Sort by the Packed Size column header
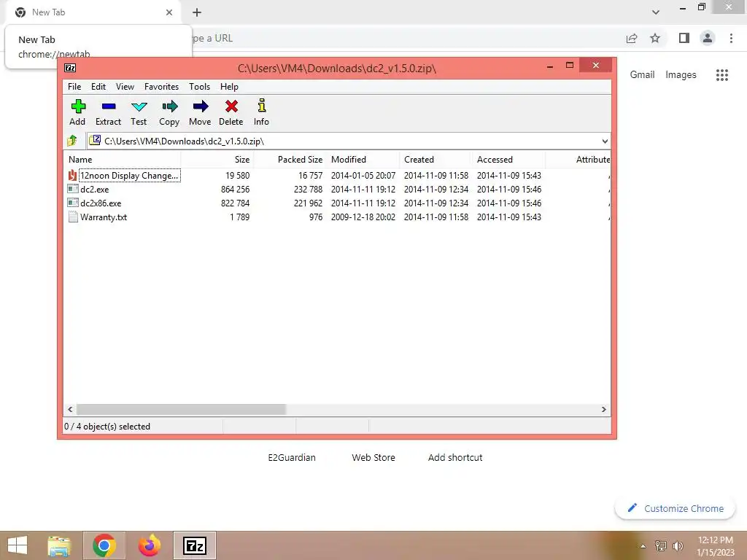The image size is (747, 560). pyautogui.click(x=290, y=160)
